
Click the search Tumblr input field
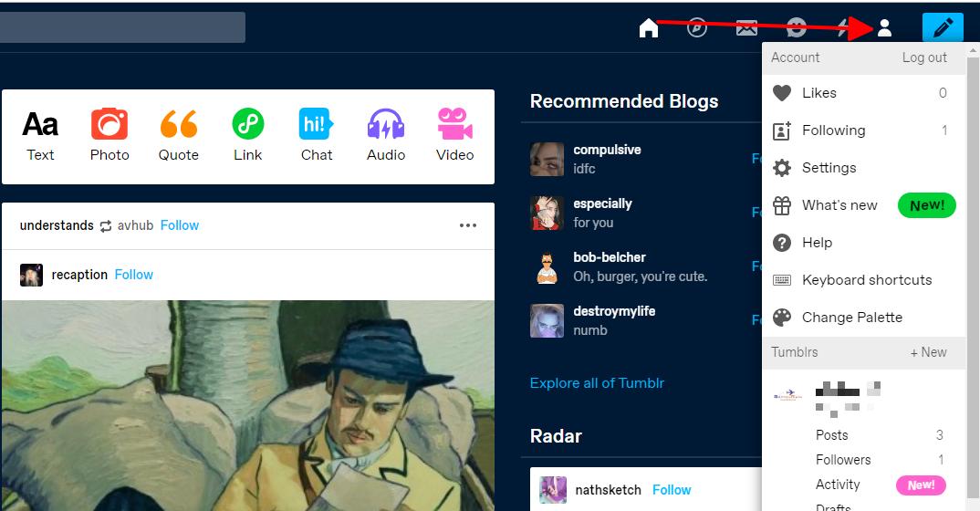pos(122,27)
